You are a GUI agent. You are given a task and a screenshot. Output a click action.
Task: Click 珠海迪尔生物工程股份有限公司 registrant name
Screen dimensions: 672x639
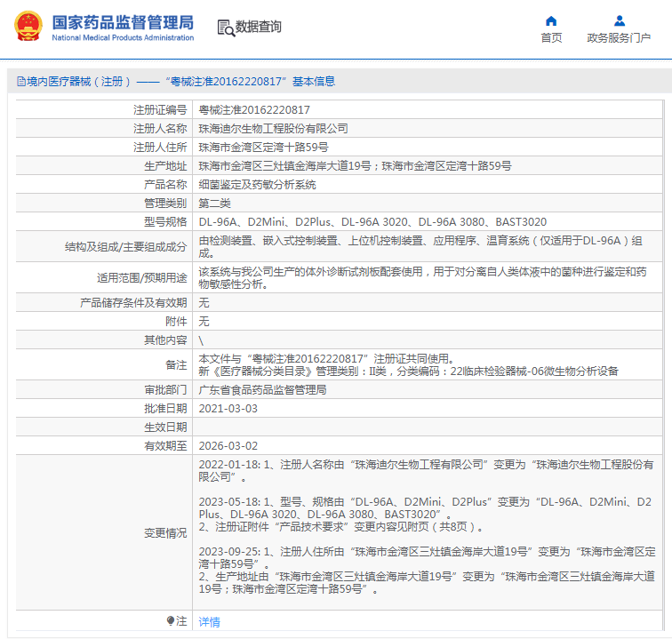pyautogui.click(x=273, y=129)
